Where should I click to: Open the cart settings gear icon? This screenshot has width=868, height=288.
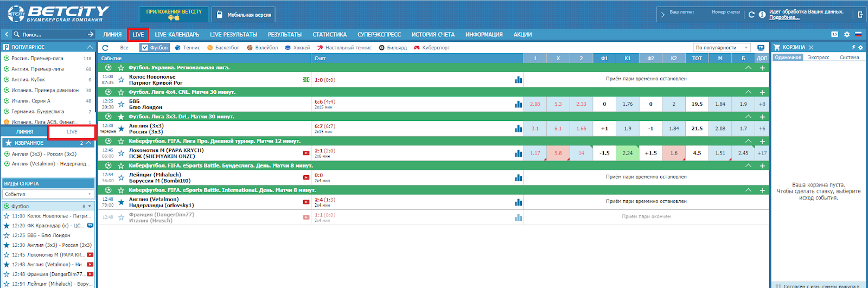861,47
